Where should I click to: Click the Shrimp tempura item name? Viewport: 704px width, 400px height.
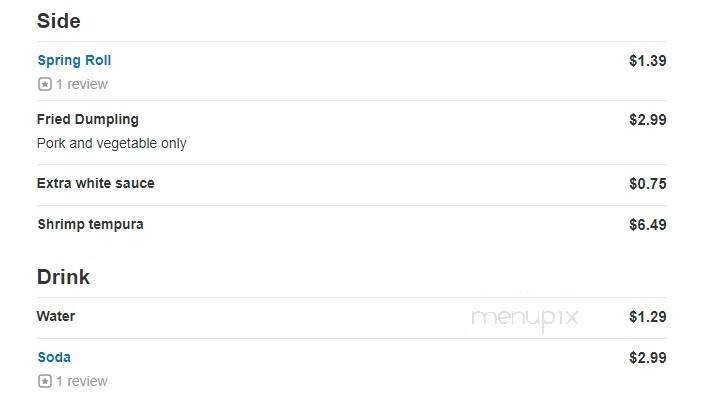[90, 224]
